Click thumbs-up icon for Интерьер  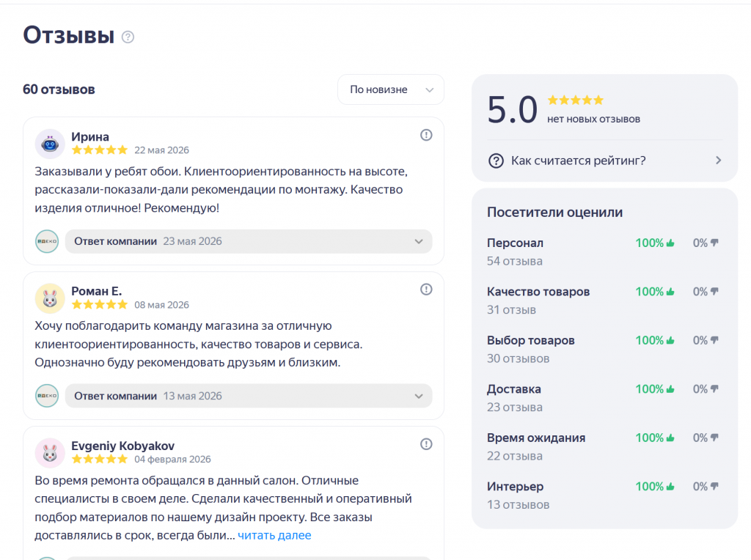670,486
